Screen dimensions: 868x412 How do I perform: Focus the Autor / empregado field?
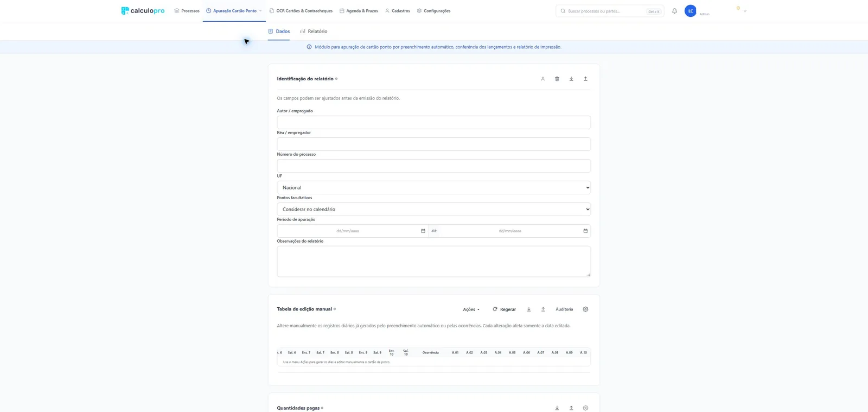[433, 122]
